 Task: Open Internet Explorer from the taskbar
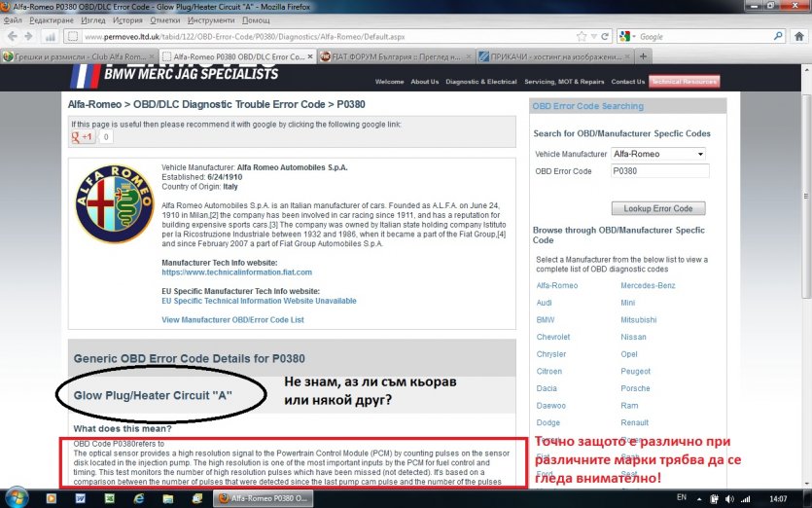pos(137,497)
